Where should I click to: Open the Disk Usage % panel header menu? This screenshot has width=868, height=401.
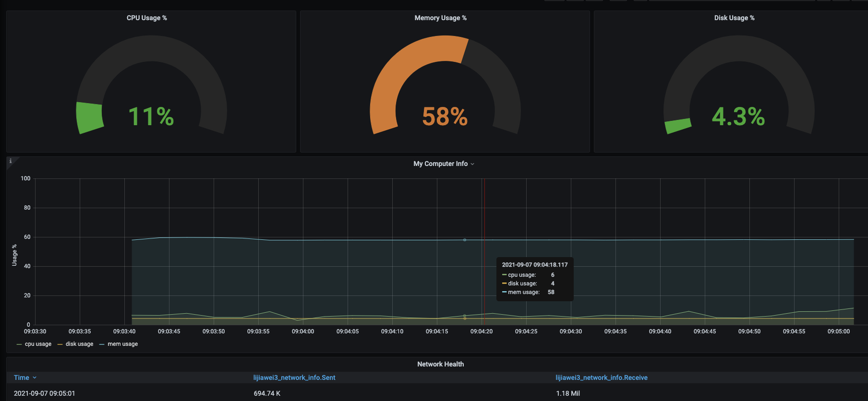pyautogui.click(x=734, y=18)
